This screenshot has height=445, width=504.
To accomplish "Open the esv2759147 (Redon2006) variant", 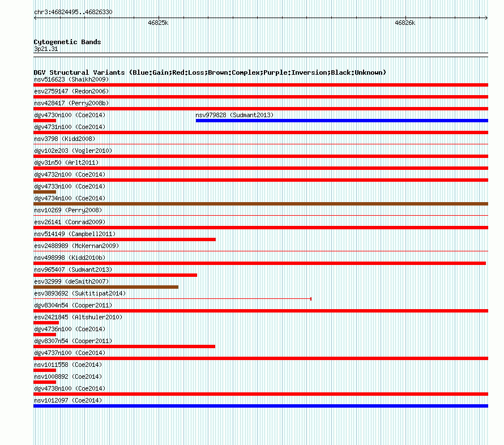I will [71, 91].
